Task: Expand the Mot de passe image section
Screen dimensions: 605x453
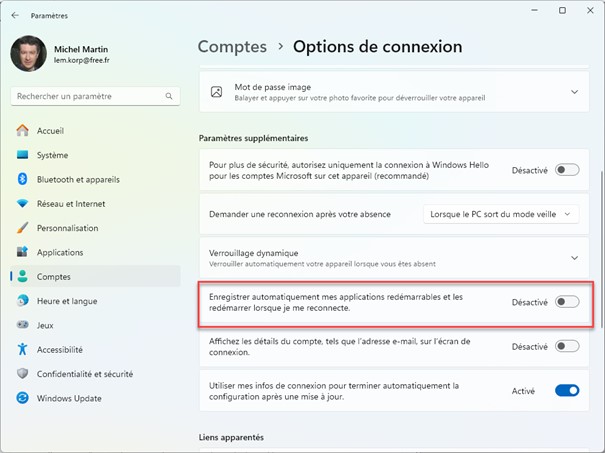Action: 574,92
